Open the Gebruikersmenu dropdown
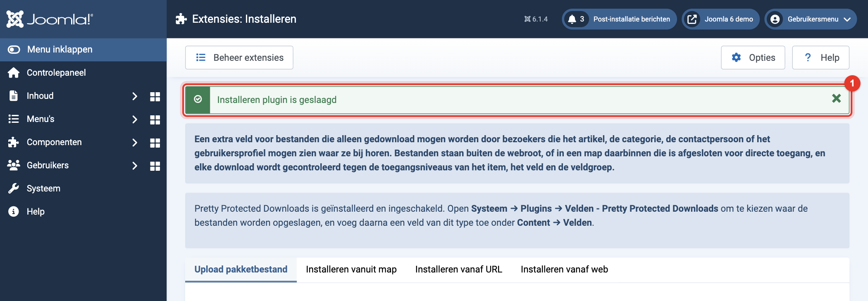Image resolution: width=868 pixels, height=301 pixels. [x=811, y=19]
